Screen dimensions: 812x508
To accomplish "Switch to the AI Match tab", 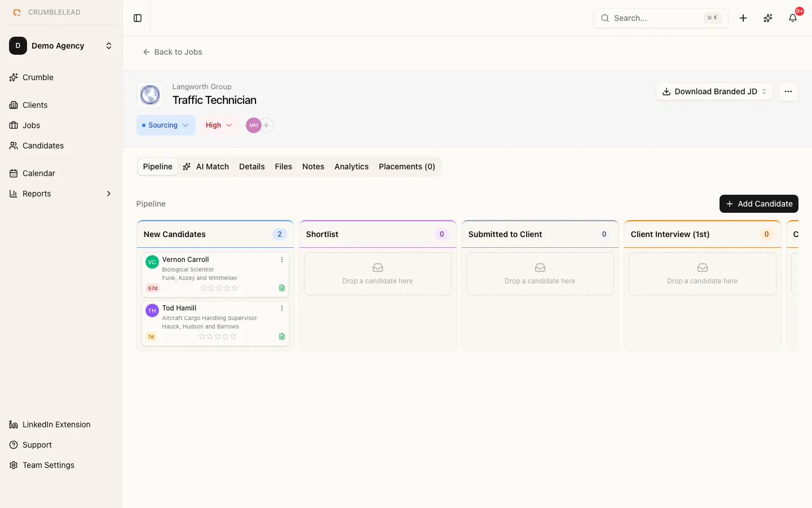I will [x=206, y=167].
